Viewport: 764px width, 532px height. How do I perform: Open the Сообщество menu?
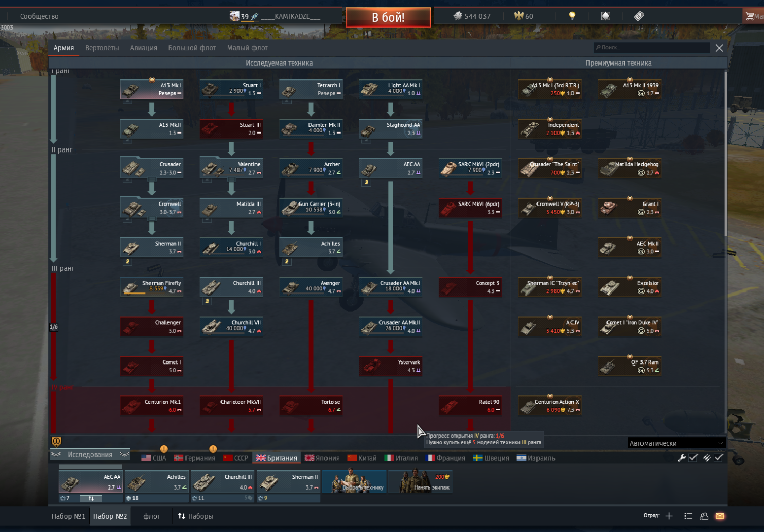(x=39, y=16)
